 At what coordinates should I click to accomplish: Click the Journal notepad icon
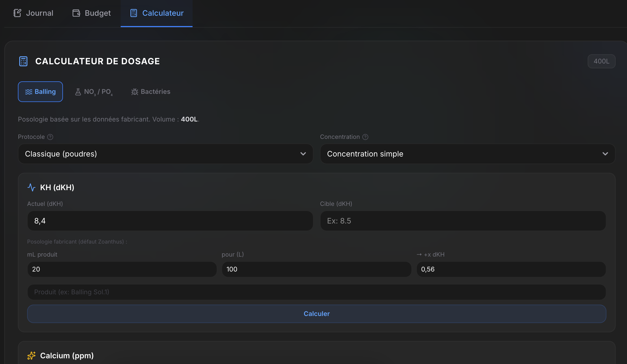coord(17,13)
